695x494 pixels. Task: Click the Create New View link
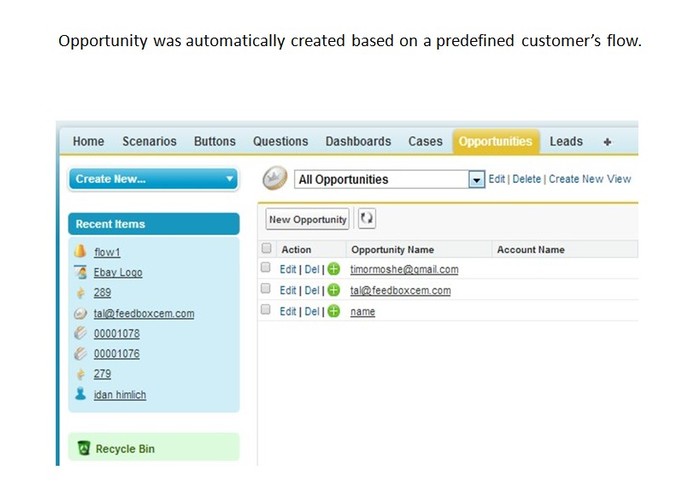coord(590,179)
